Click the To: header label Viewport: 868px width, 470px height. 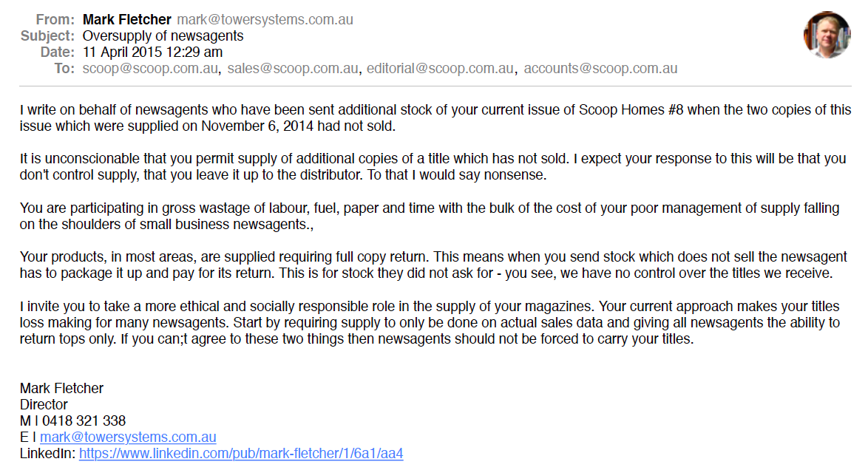click(64, 69)
